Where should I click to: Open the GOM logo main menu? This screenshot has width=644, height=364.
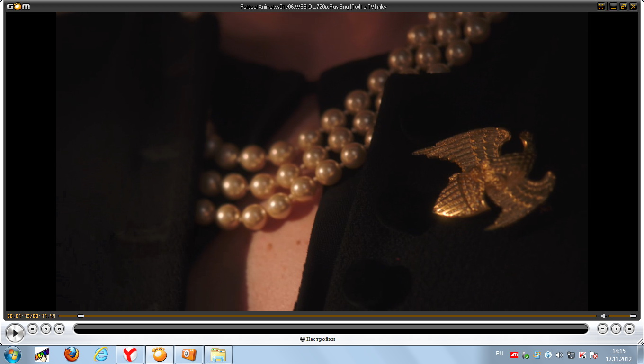[x=18, y=6]
